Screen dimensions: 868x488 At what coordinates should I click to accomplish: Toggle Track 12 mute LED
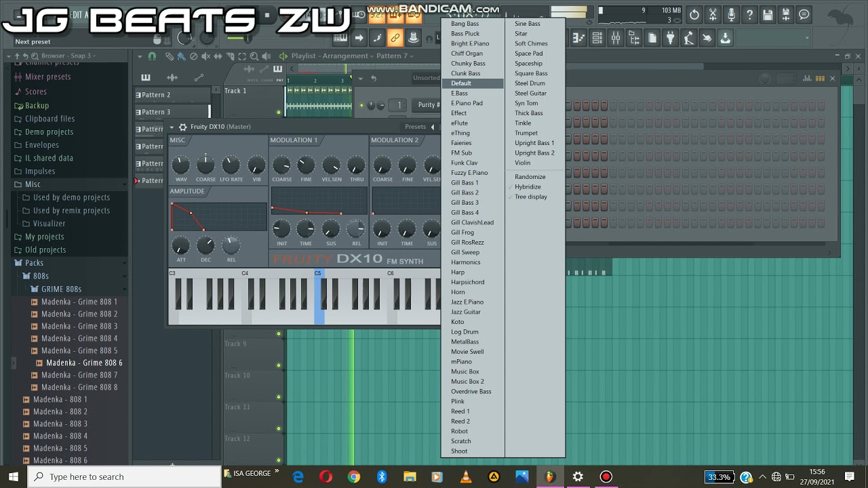pyautogui.click(x=279, y=460)
